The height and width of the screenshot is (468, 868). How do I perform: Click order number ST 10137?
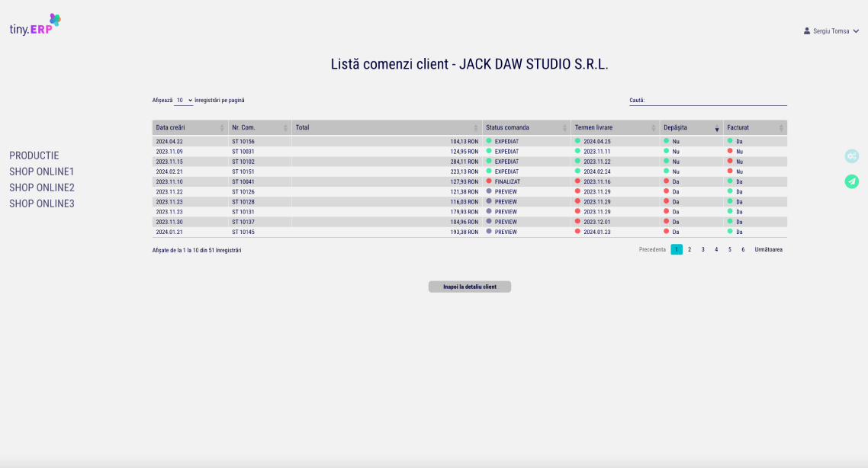(x=243, y=222)
